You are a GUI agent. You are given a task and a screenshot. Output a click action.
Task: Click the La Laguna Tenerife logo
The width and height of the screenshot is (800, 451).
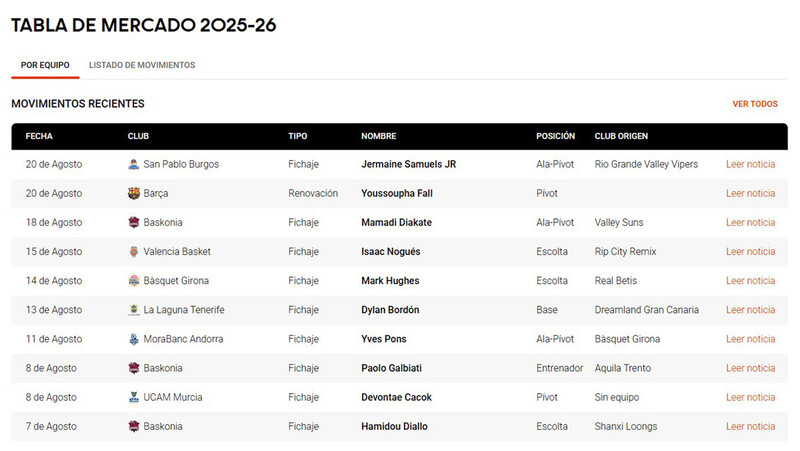134,310
